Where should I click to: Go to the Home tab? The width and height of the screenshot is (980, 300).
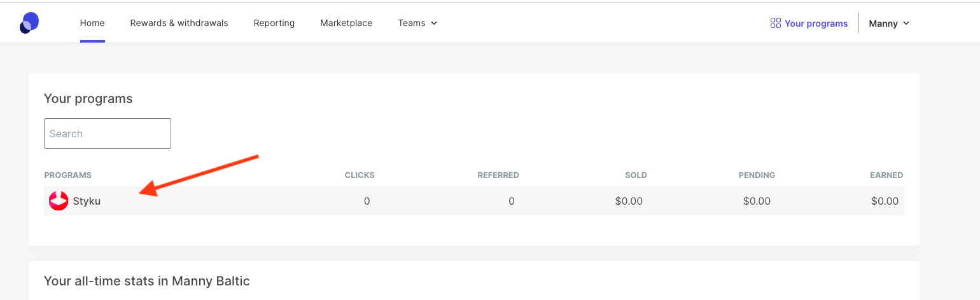[92, 23]
